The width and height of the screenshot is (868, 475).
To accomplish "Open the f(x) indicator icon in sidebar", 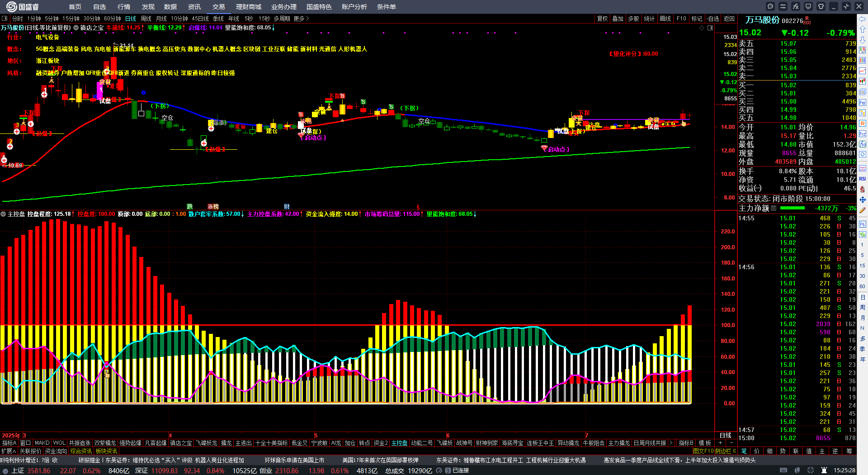I will 863,144.
